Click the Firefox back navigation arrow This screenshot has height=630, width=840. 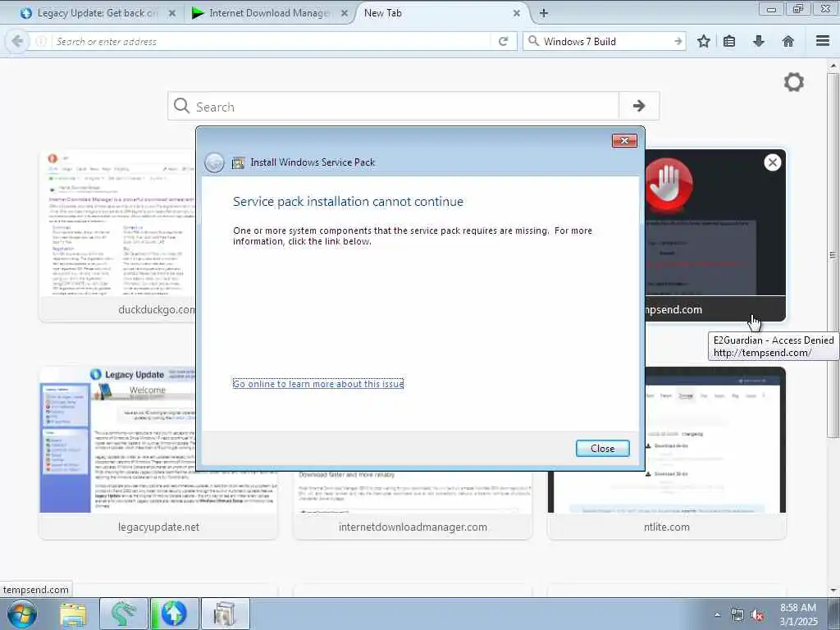click(x=17, y=41)
